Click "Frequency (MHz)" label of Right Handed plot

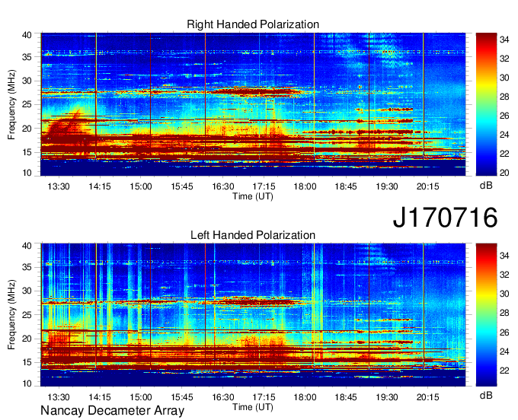pos(11,104)
